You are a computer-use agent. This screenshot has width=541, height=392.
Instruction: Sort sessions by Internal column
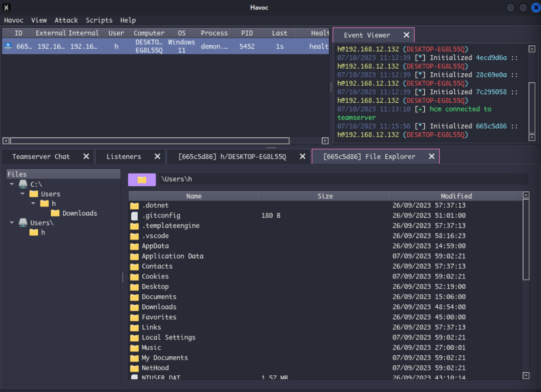(x=83, y=33)
